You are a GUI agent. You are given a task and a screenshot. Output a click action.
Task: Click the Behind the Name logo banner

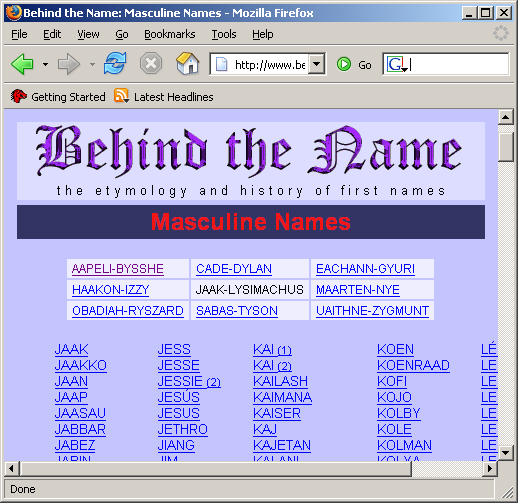(x=251, y=161)
